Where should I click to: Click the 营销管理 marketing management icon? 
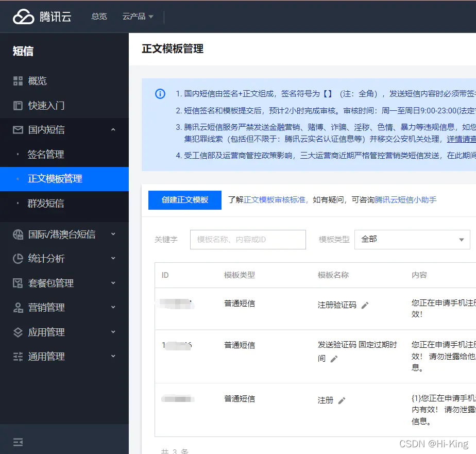click(x=18, y=308)
